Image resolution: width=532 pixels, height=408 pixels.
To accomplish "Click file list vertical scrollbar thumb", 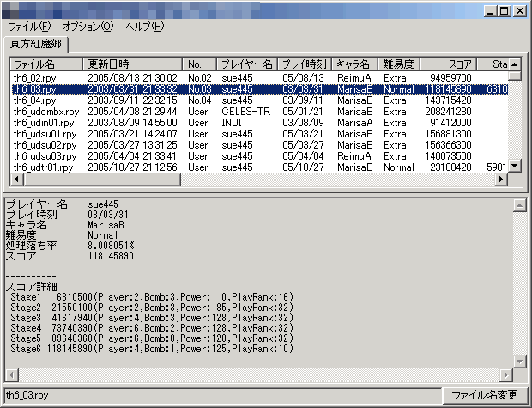I will tap(515, 76).
